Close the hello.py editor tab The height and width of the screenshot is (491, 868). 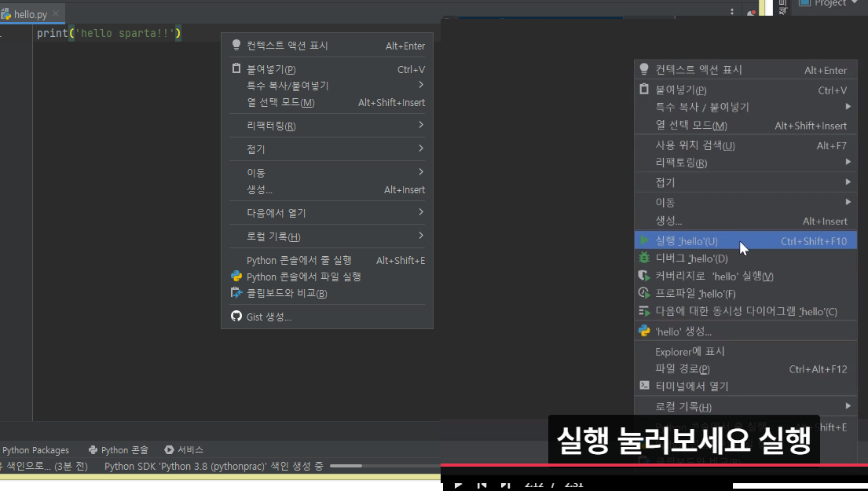click(x=55, y=13)
